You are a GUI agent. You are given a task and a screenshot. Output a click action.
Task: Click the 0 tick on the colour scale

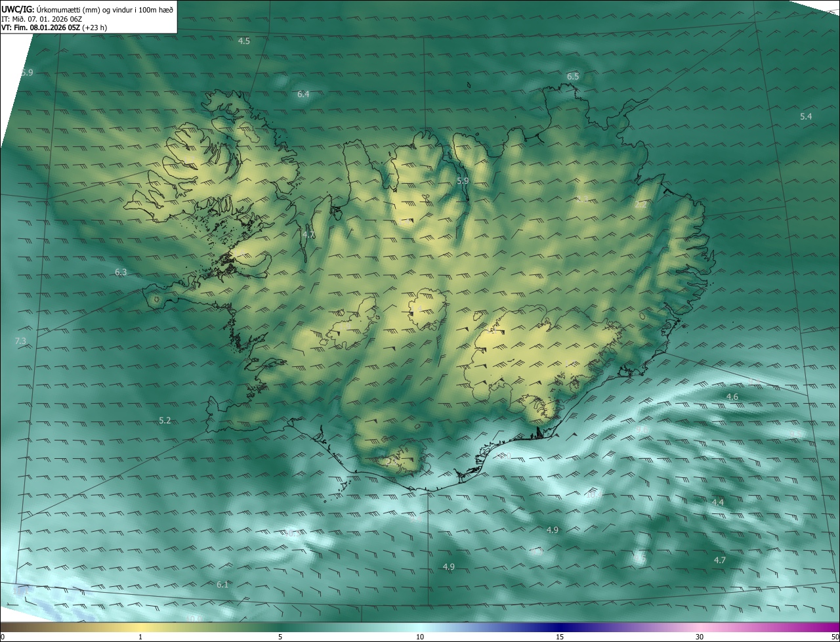[3, 637]
